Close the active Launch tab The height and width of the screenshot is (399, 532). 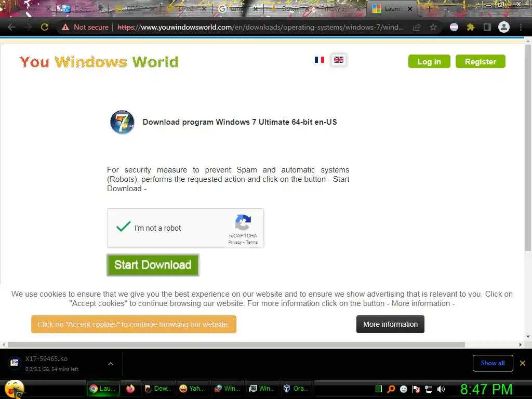pos(410,9)
